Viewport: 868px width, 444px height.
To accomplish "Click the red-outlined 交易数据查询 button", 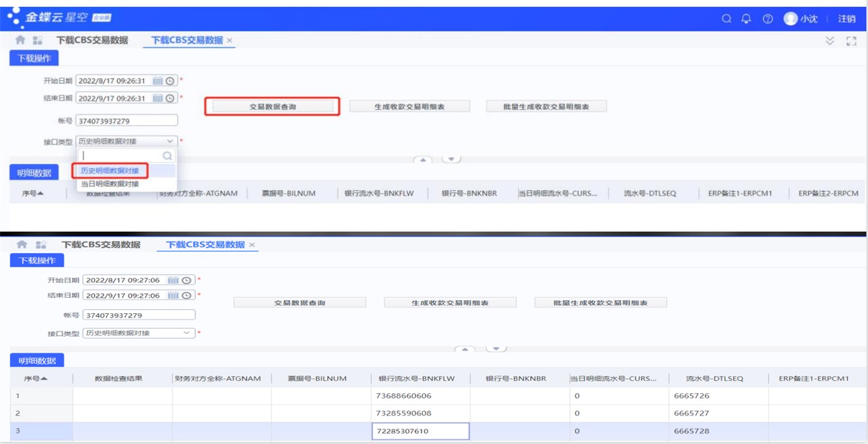I will [x=273, y=107].
